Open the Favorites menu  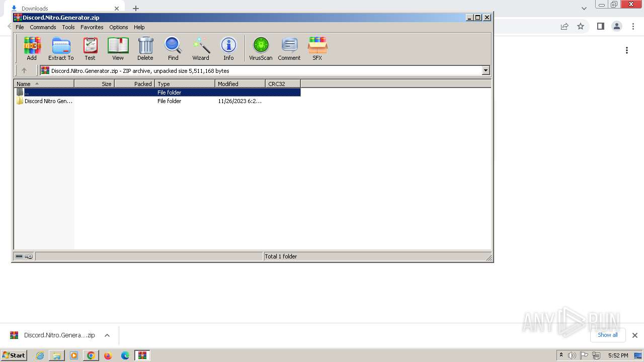coord(92,27)
